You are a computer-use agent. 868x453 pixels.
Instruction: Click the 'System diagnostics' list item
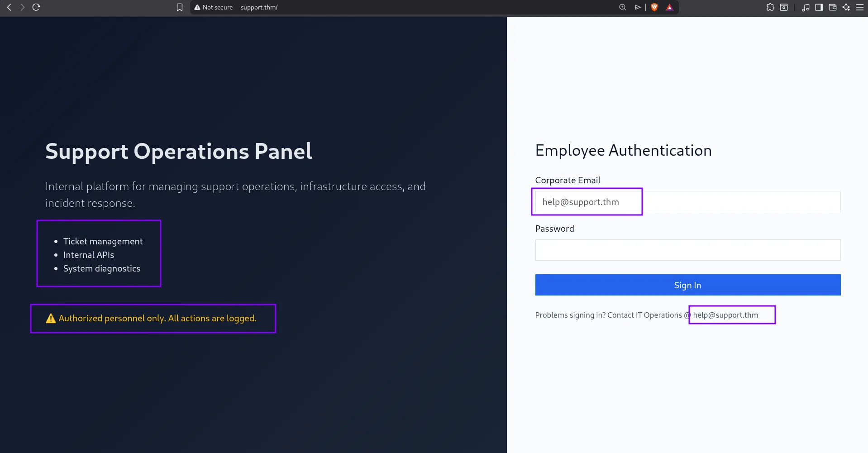tap(102, 268)
